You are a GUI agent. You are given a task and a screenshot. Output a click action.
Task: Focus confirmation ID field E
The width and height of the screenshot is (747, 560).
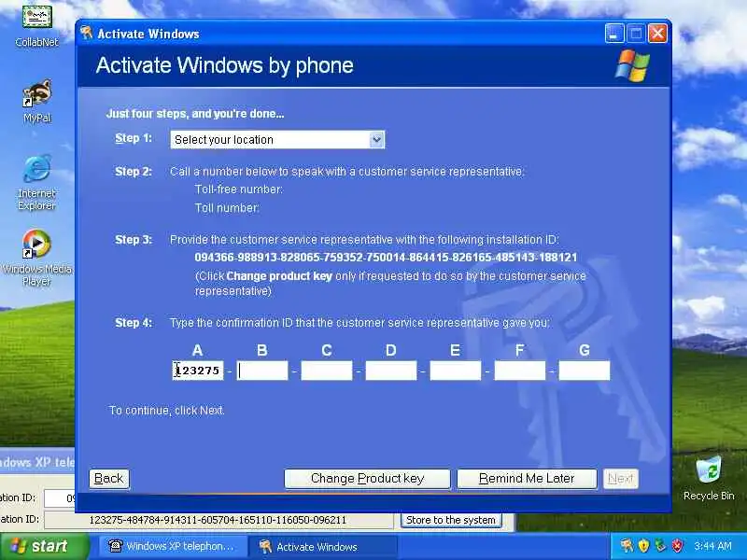point(456,371)
